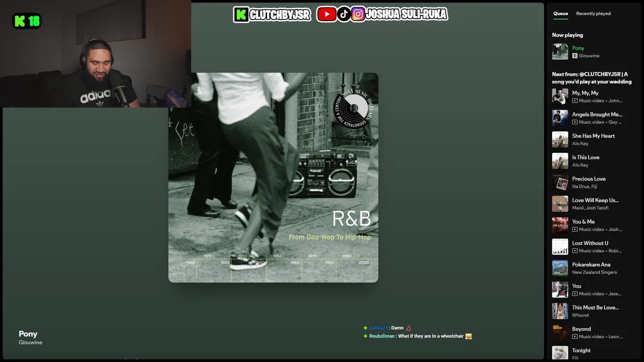Click the webcam feed of the streamer

[96, 54]
